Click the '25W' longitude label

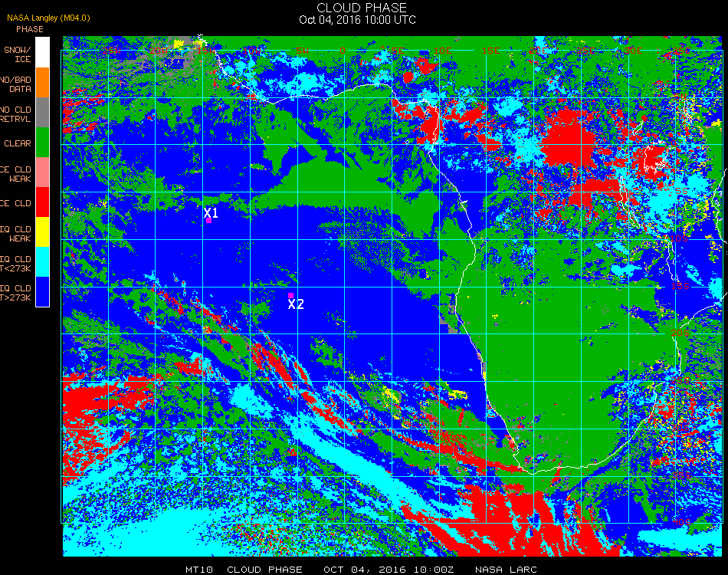click(x=111, y=50)
